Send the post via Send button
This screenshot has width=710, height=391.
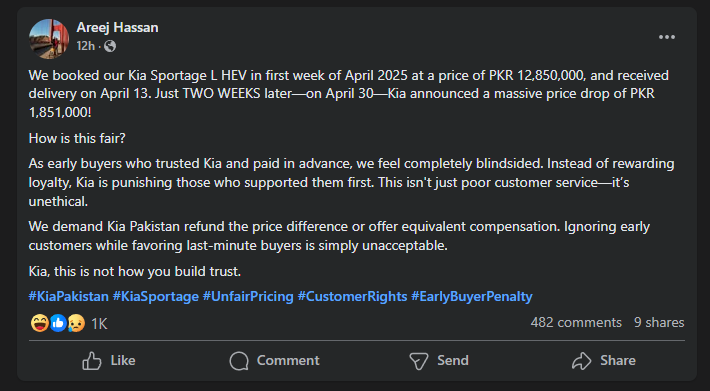[x=438, y=361]
